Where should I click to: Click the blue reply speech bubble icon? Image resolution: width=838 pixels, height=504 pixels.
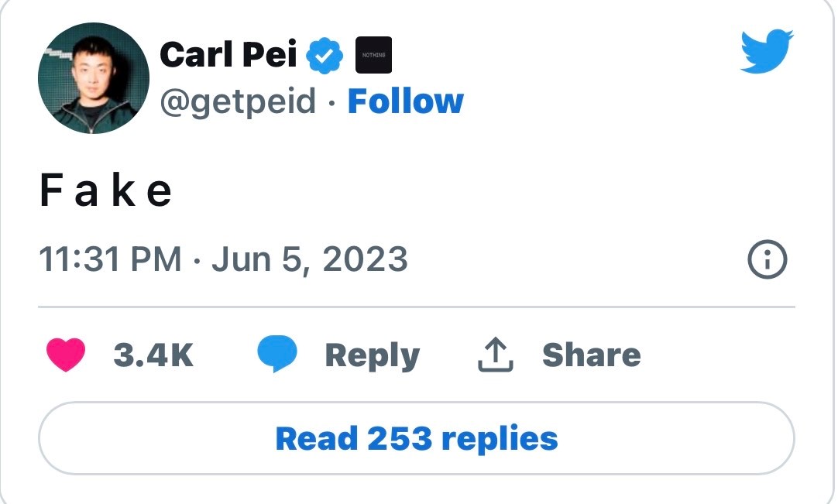pyautogui.click(x=277, y=355)
